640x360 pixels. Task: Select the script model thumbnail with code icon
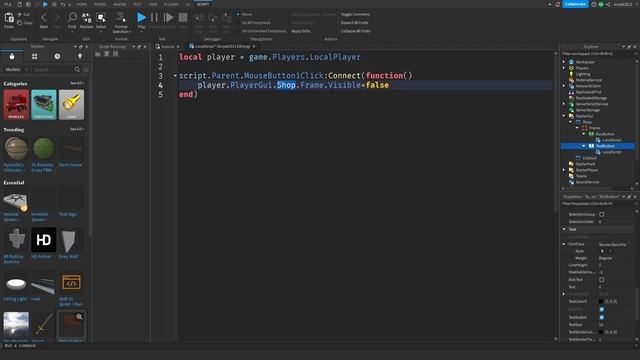pyautogui.click(x=71, y=282)
